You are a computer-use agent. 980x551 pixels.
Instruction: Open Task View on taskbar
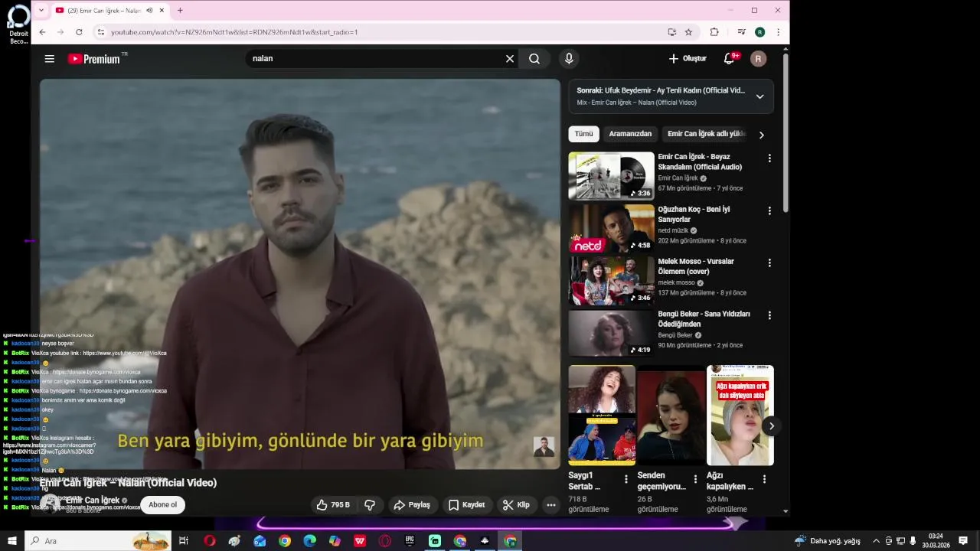pos(184,541)
